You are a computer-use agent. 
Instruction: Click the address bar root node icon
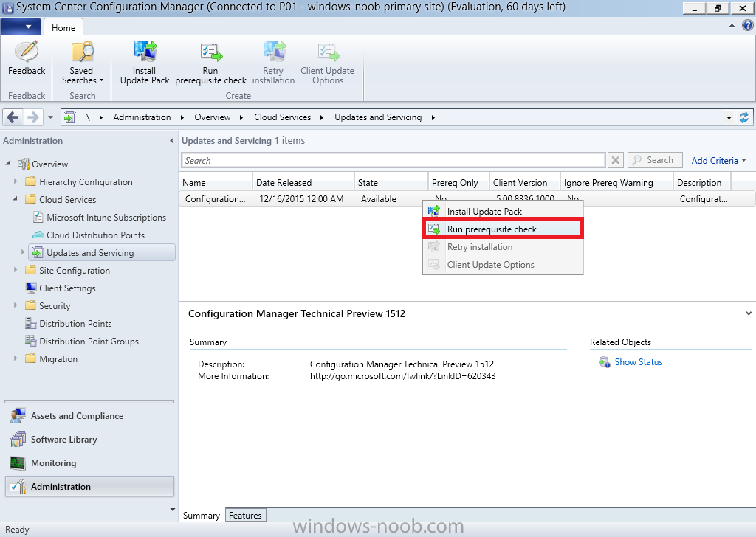click(70, 117)
